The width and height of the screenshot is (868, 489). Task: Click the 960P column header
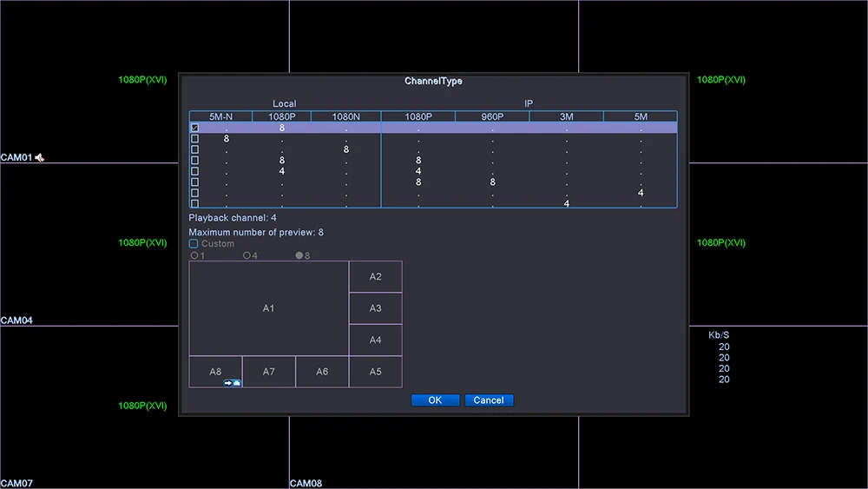coord(493,117)
